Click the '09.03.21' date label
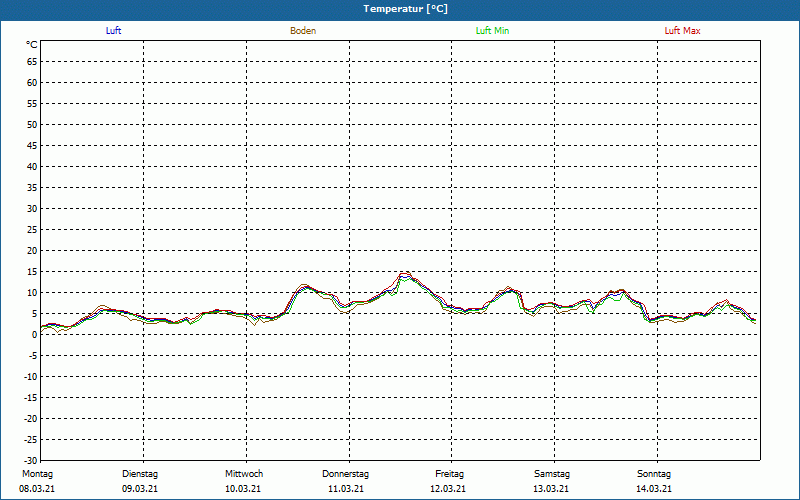This screenshot has width=800, height=500. [140, 489]
